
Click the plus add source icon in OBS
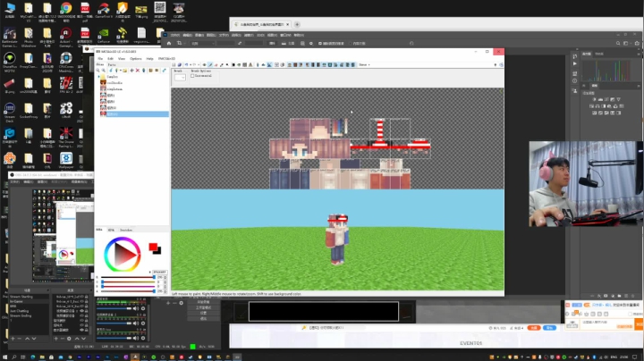coord(55,339)
